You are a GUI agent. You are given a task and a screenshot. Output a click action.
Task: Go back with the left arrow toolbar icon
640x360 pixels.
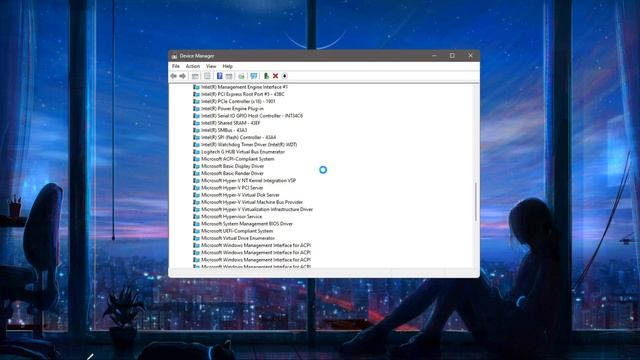tap(173, 76)
